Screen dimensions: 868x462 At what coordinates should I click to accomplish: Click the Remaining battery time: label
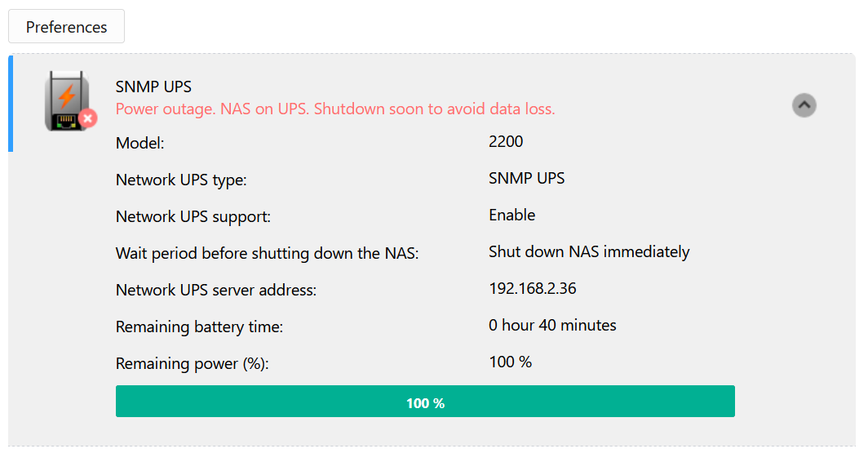pos(199,327)
